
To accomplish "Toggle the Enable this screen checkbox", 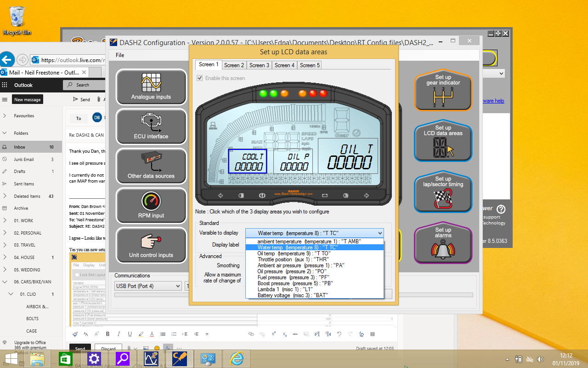I will pos(200,78).
